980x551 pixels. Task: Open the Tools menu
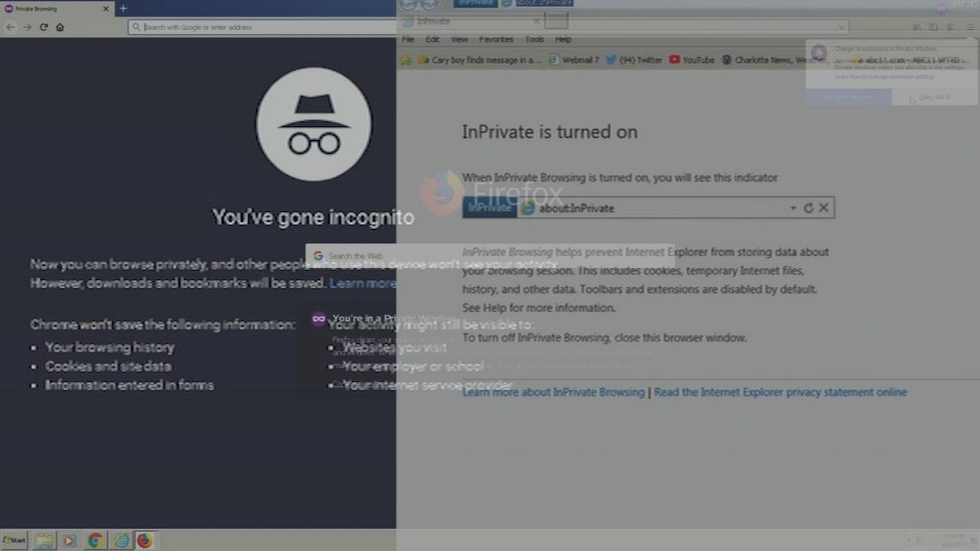(534, 39)
